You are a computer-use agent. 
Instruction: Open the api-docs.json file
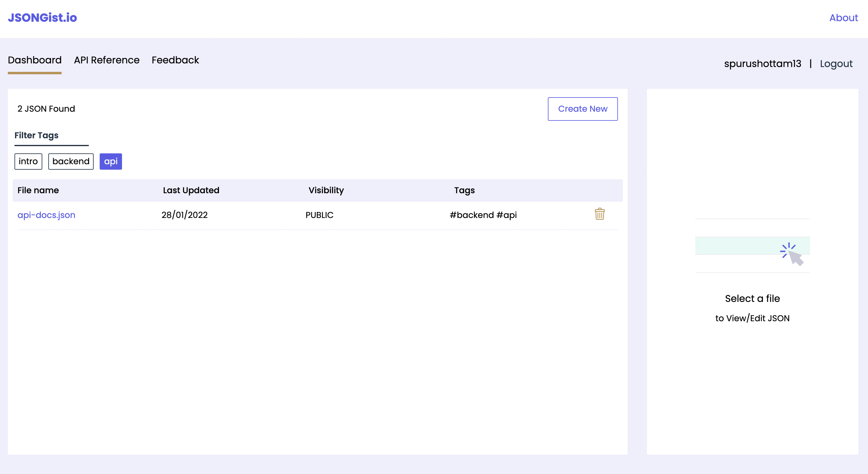[x=47, y=215]
